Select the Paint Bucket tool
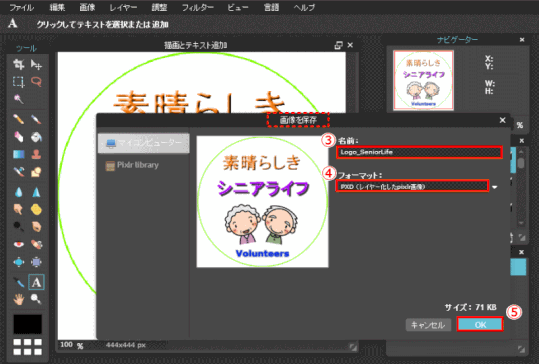 tap(36, 137)
